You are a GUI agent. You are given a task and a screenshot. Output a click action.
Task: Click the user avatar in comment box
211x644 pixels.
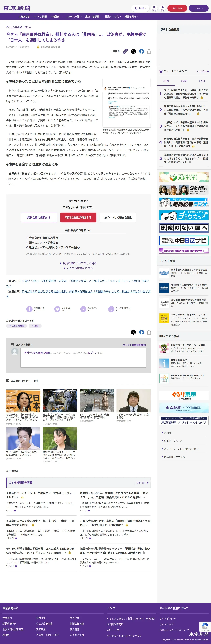[x=15, y=351]
